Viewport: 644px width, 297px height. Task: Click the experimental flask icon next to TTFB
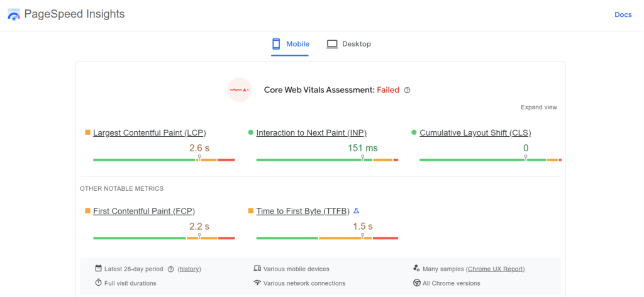tap(356, 211)
